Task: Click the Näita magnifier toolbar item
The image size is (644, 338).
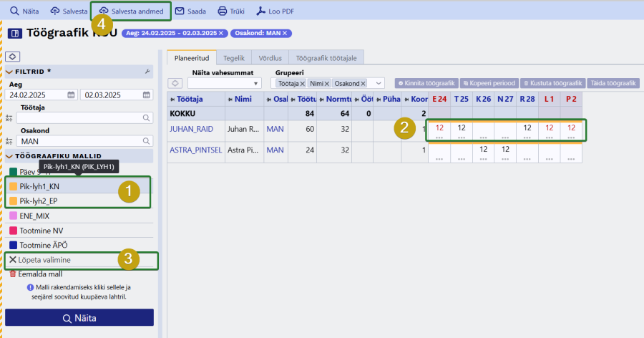Action: click(x=24, y=11)
